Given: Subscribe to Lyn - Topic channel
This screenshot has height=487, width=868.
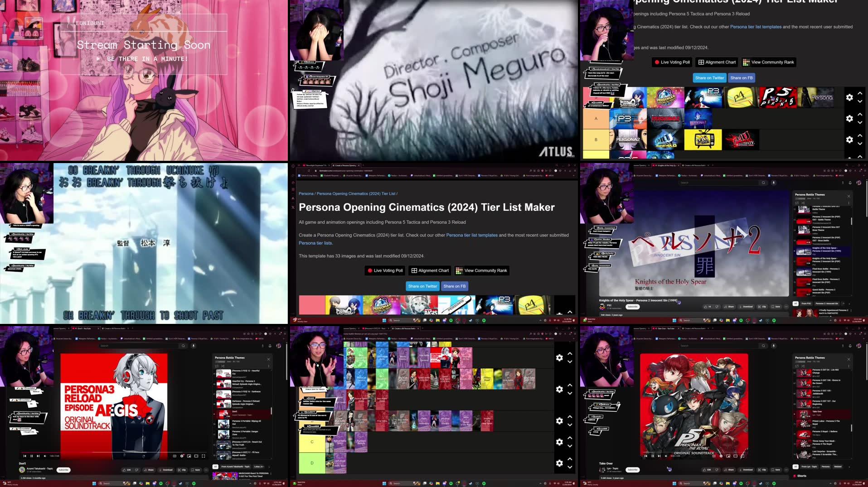Looking at the screenshot, I should point(633,470).
